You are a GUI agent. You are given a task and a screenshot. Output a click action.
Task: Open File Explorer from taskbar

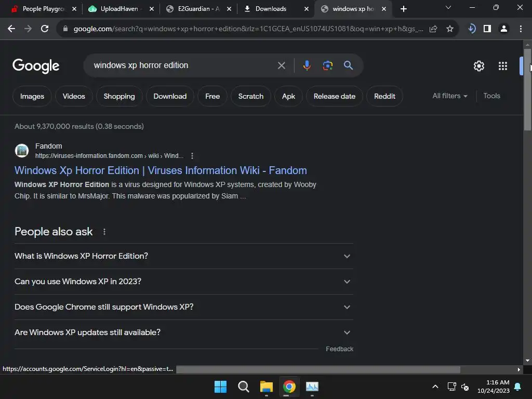pyautogui.click(x=267, y=387)
